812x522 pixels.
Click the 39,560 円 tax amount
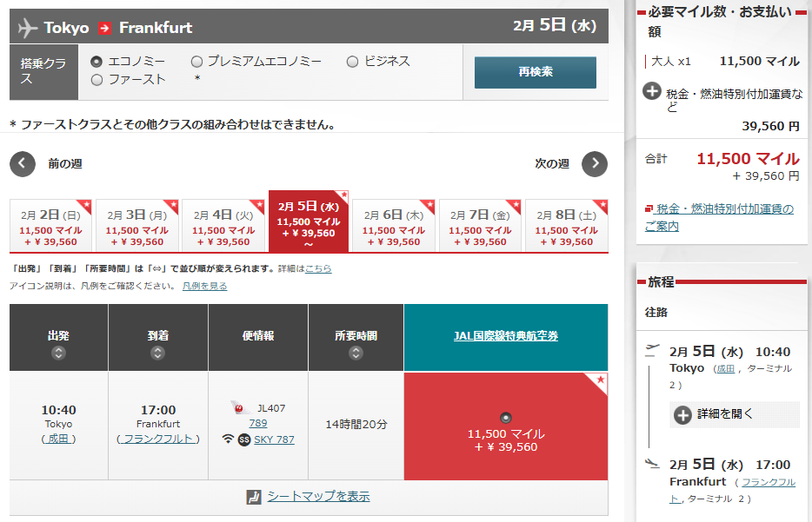coord(770,126)
